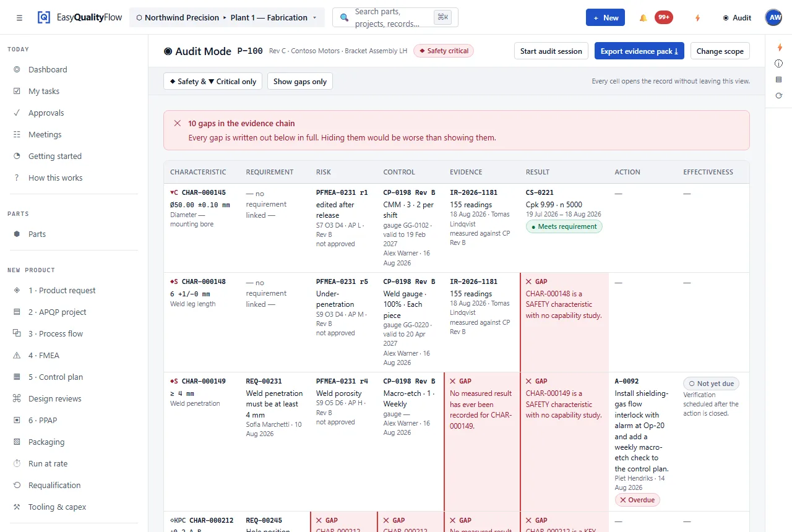This screenshot has height=532, width=792.
Task: Open CHAR-000148 characteristic cell
Action: pos(201,322)
